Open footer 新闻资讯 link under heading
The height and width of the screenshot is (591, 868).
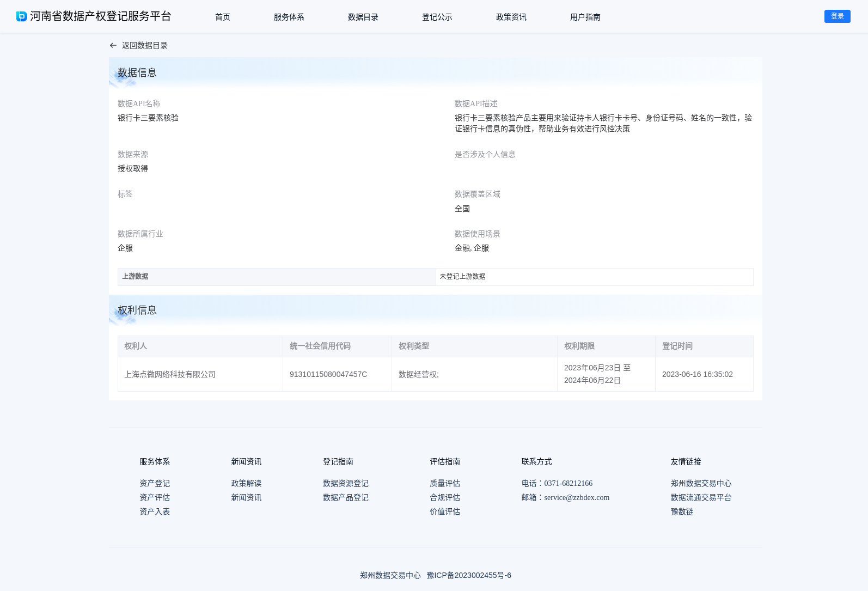point(246,497)
